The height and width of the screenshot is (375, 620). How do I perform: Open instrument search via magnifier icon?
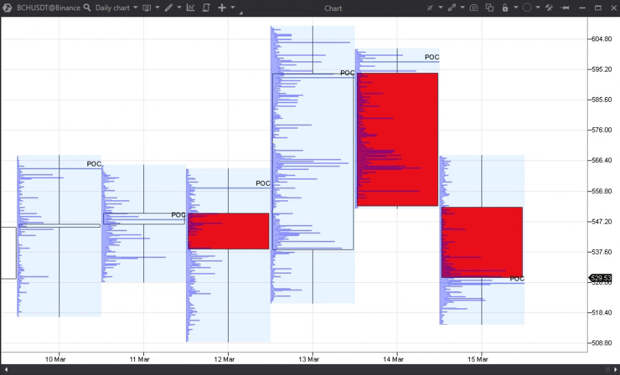(x=87, y=8)
